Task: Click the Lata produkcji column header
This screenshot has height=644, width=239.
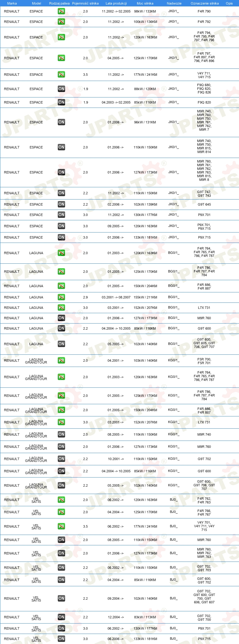Action: point(116,3)
